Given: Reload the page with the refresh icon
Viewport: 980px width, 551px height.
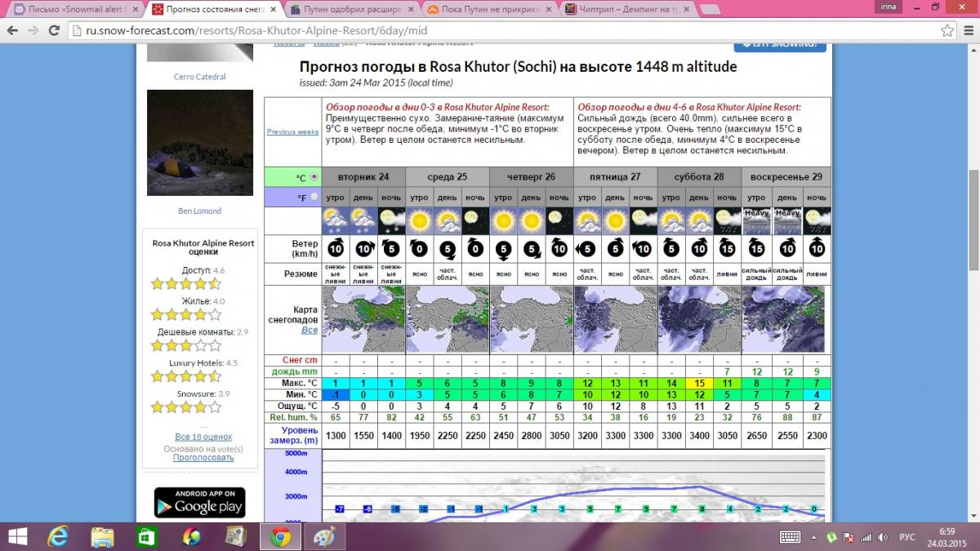Looking at the screenshot, I should tap(54, 31).
